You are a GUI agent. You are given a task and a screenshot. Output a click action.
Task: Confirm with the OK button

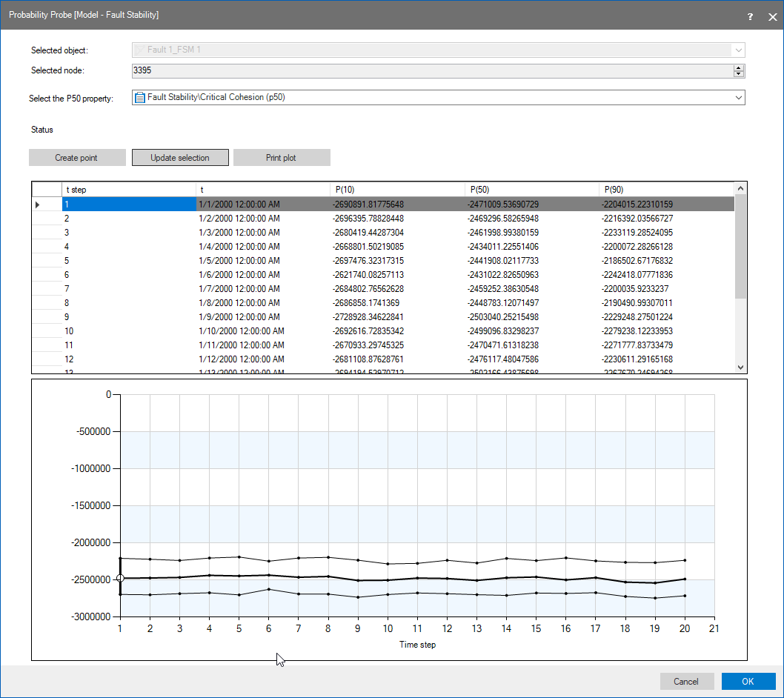748,682
